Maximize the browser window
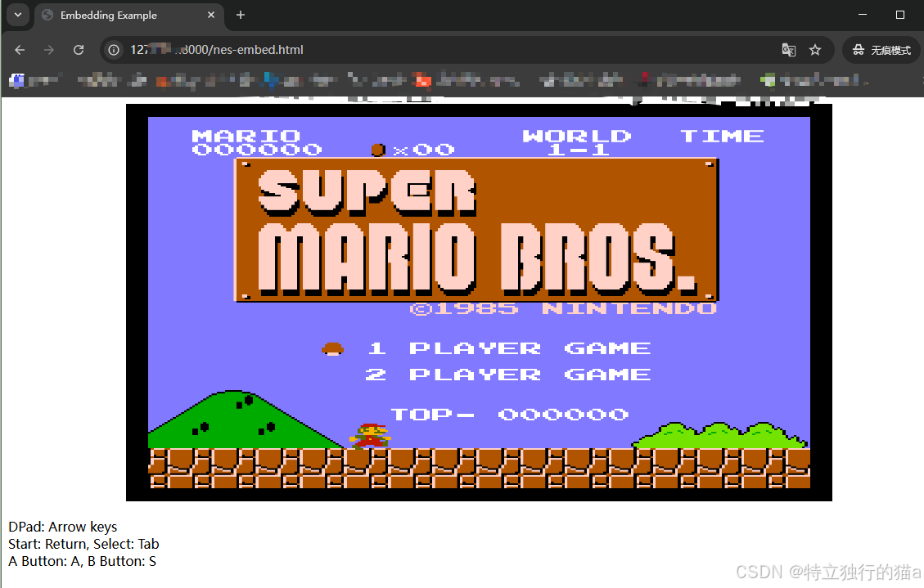The image size is (924, 588). click(x=899, y=15)
